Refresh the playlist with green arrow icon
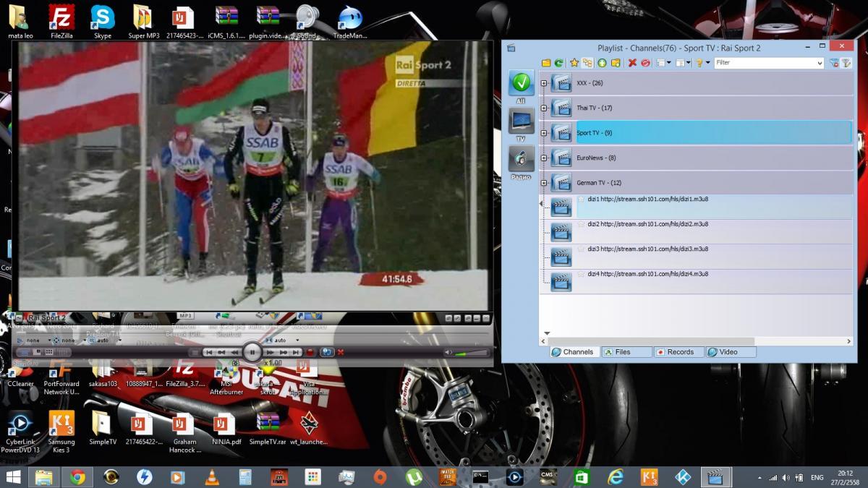 (558, 63)
